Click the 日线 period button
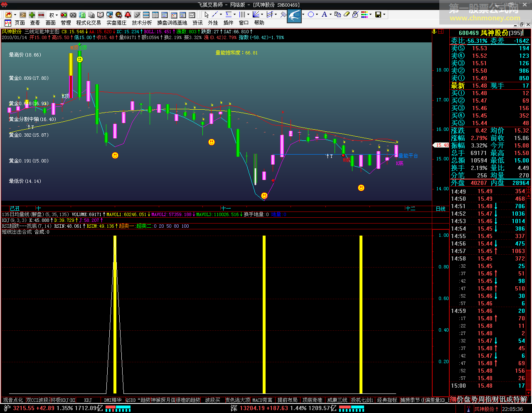The width and height of the screenshot is (532, 413). click(440, 209)
